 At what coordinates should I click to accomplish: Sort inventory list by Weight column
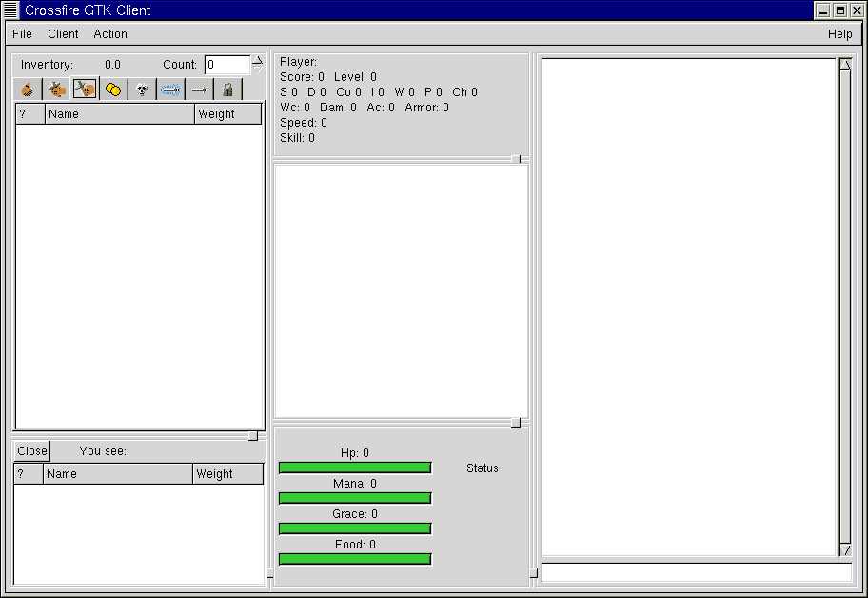point(228,114)
